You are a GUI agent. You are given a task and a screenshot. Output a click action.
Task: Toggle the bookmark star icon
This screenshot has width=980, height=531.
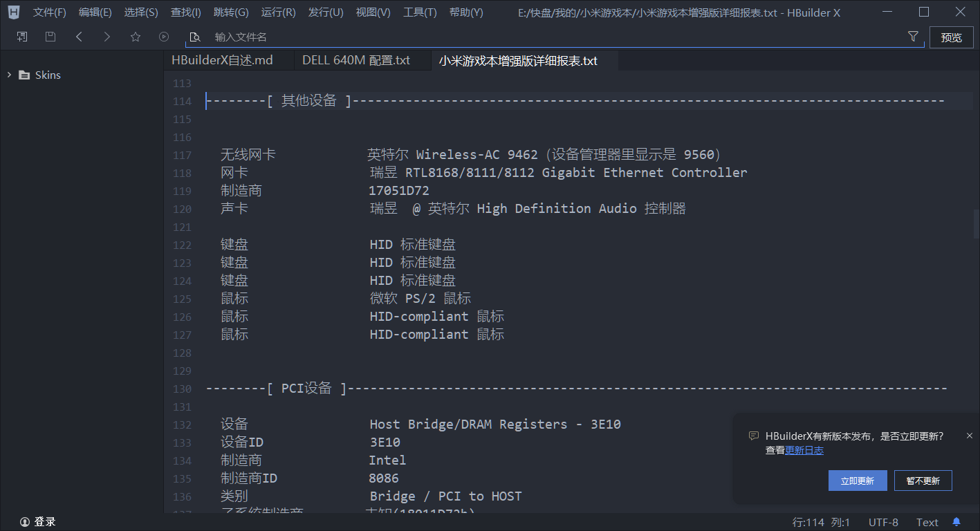136,37
